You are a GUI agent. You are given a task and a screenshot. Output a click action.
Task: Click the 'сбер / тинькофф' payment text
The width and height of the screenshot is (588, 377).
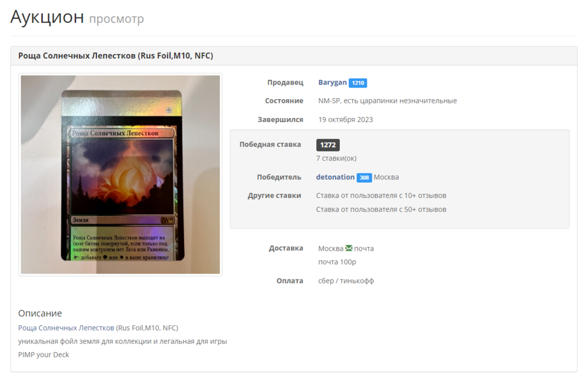coord(346,281)
